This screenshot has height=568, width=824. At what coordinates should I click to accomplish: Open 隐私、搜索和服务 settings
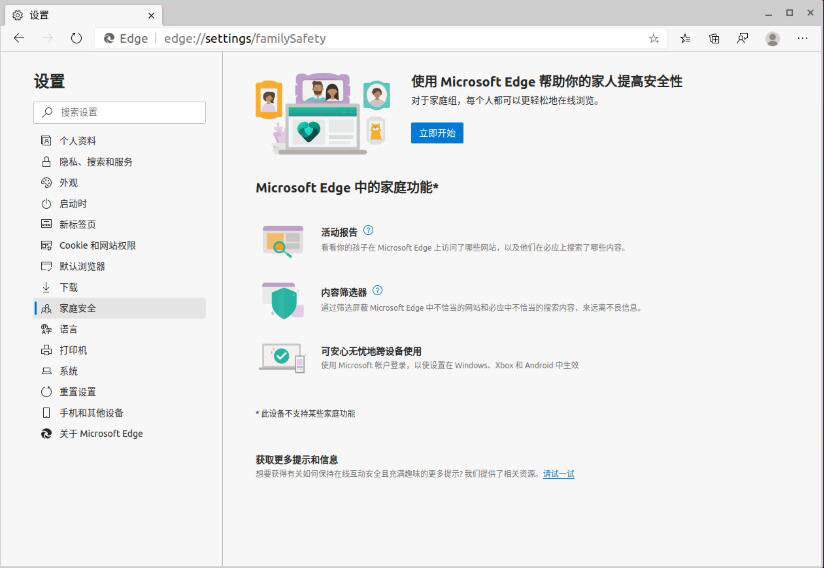(95, 162)
